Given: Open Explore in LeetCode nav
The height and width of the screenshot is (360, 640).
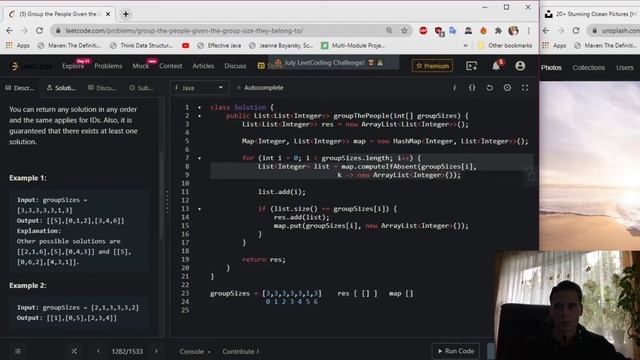Looking at the screenshot, I should (73, 66).
